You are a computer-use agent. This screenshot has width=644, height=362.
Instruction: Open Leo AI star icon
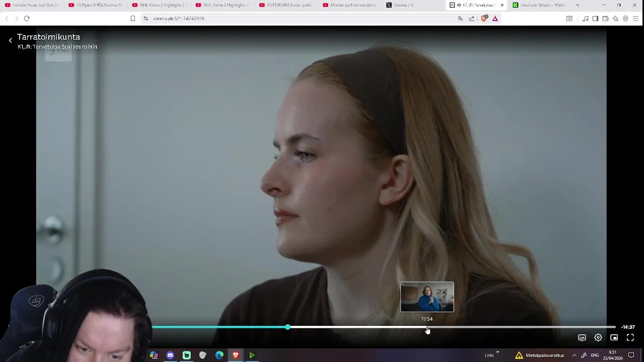pyautogui.click(x=615, y=19)
